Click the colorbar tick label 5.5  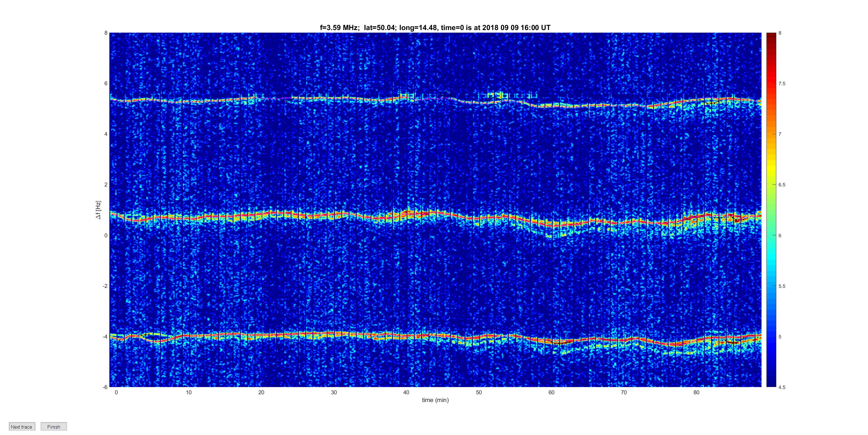coord(782,286)
